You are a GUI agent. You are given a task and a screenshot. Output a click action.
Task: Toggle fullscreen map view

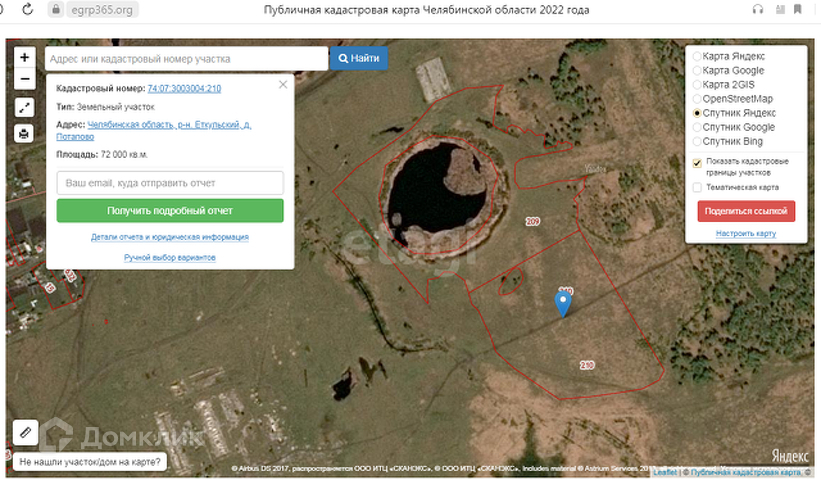25,107
